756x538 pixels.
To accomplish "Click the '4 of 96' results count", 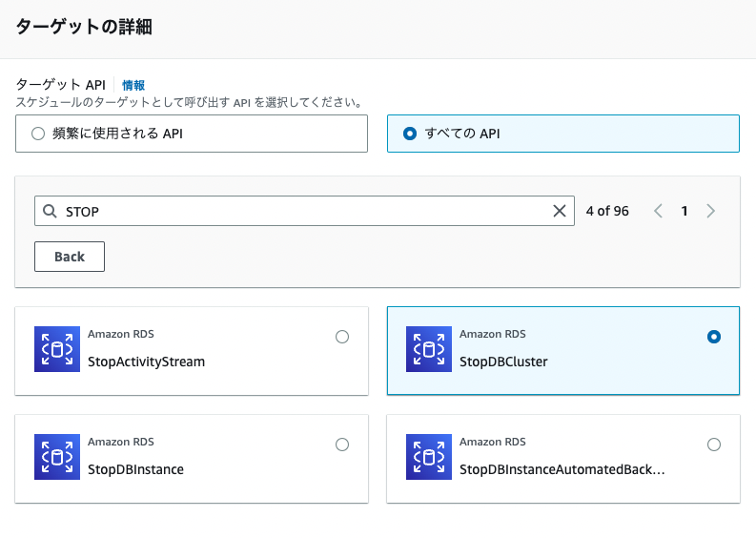I will tap(607, 211).
